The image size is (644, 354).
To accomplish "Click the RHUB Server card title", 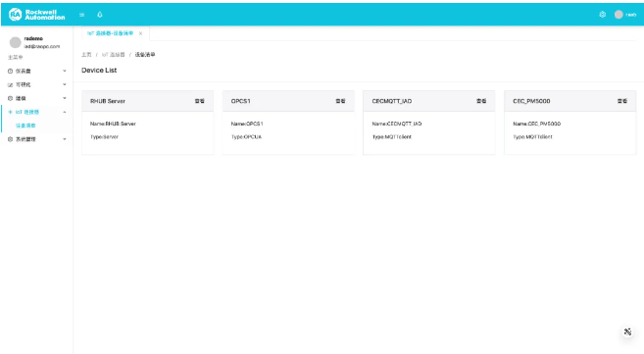I will (x=108, y=101).
